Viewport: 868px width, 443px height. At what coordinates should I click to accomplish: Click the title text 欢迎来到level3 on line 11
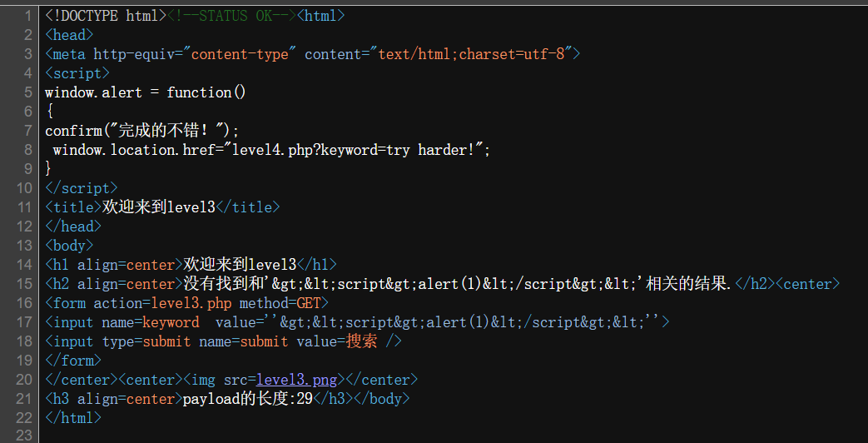point(158,207)
